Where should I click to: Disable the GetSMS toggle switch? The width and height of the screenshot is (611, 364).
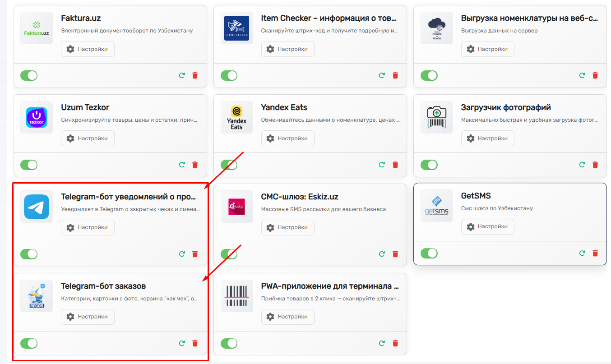coord(429,253)
